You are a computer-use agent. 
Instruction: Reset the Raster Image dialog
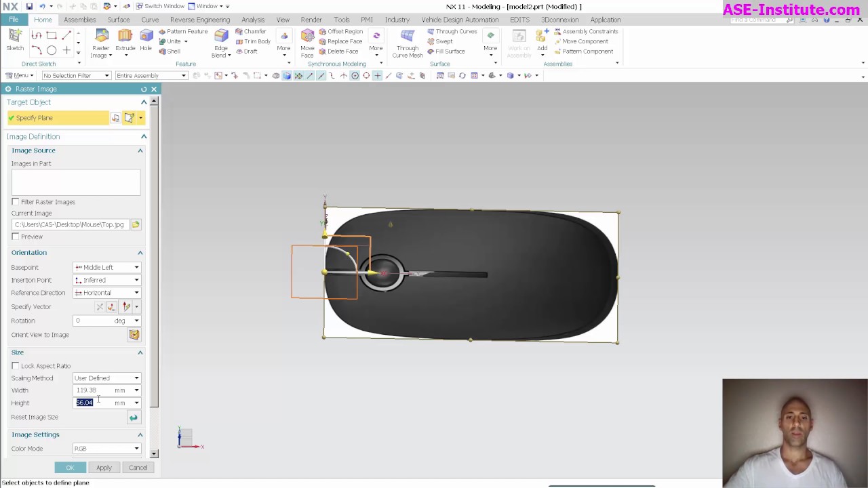pos(144,89)
